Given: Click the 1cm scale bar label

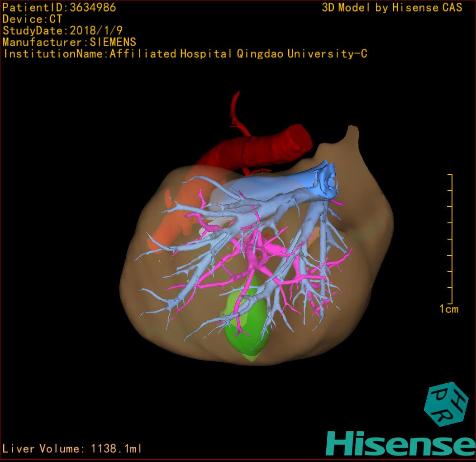Looking at the screenshot, I should pyautogui.click(x=449, y=309).
